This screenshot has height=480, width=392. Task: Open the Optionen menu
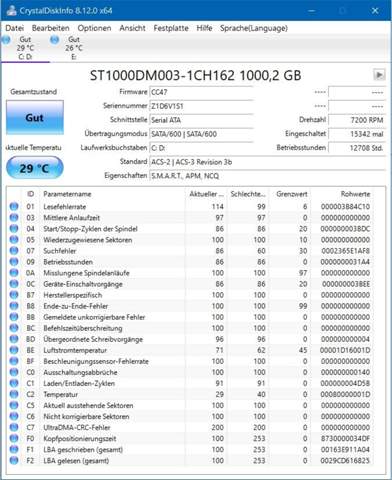94,28
